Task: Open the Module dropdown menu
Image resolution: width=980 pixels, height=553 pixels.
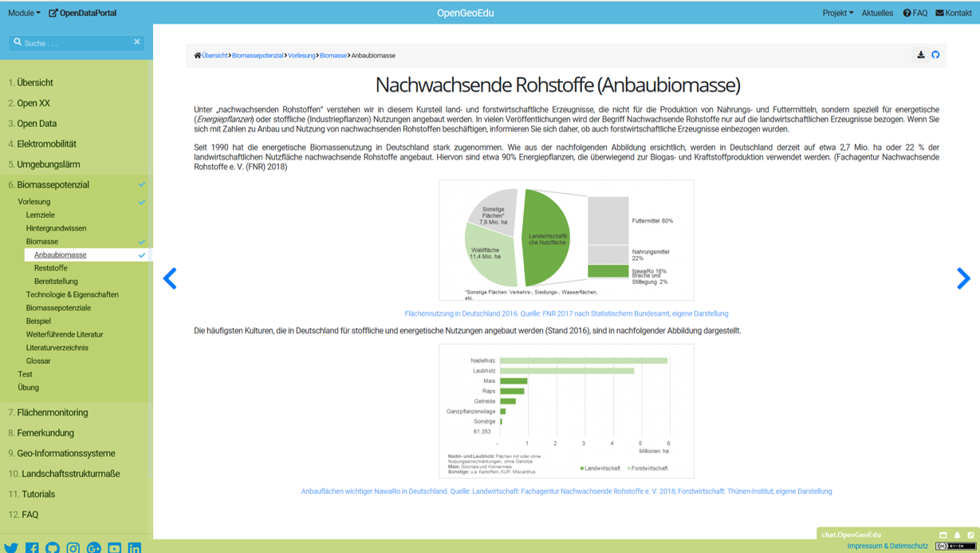Action: [x=22, y=12]
